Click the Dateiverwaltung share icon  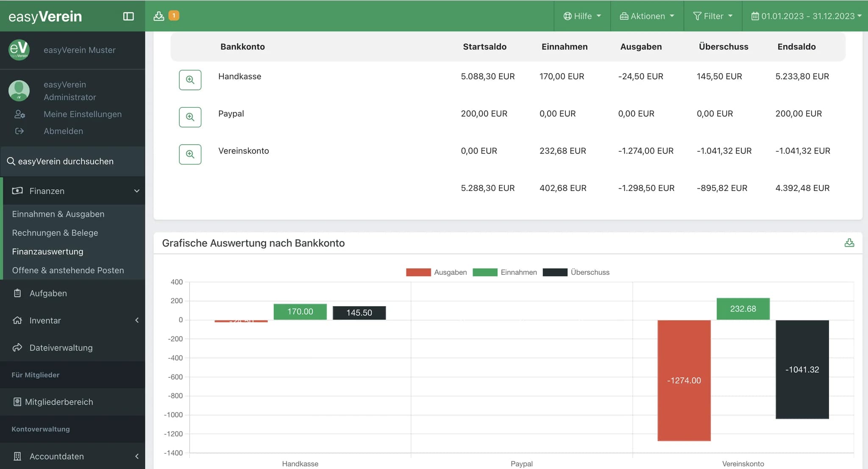(x=17, y=347)
